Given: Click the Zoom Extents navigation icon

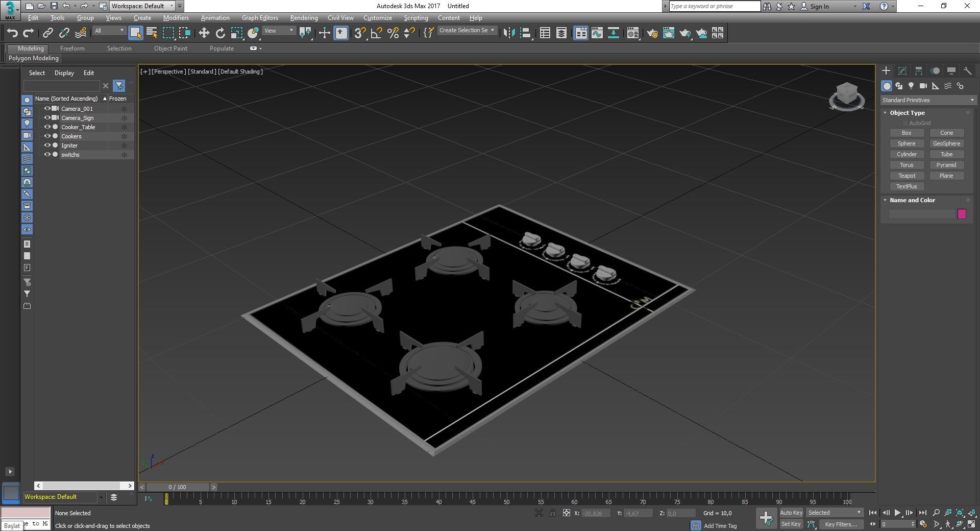Looking at the screenshot, I should [x=960, y=513].
